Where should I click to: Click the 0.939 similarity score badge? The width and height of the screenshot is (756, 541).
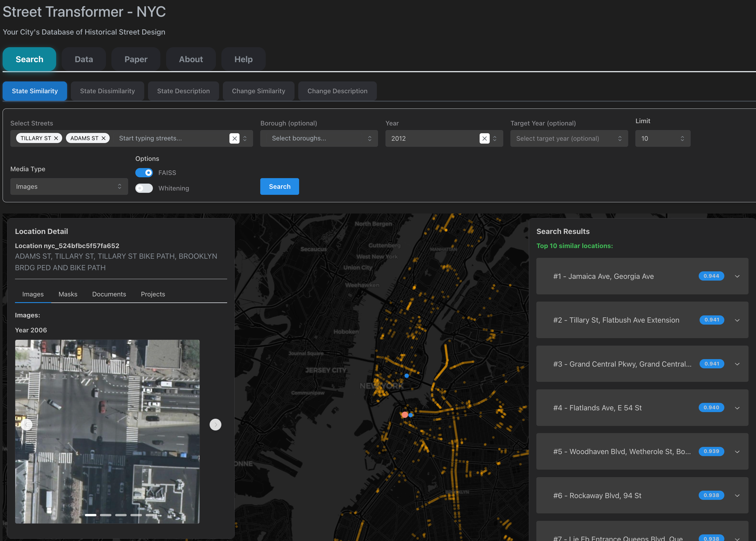tap(711, 452)
